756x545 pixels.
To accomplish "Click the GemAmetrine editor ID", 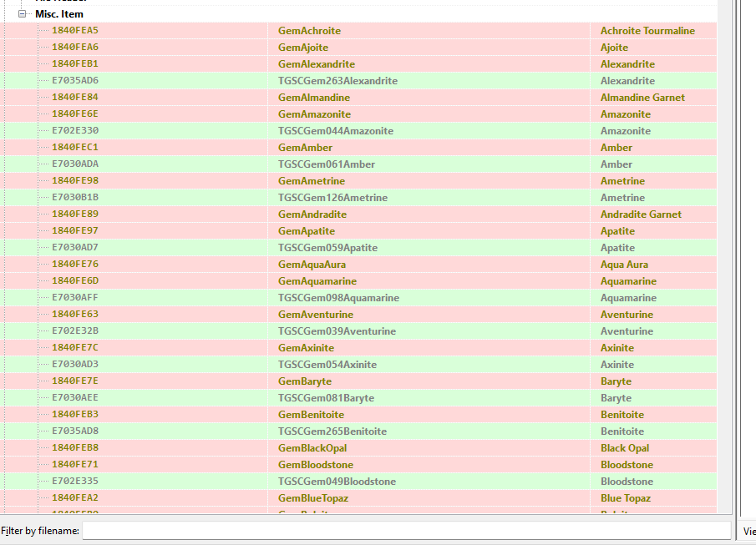I will pyautogui.click(x=312, y=181).
